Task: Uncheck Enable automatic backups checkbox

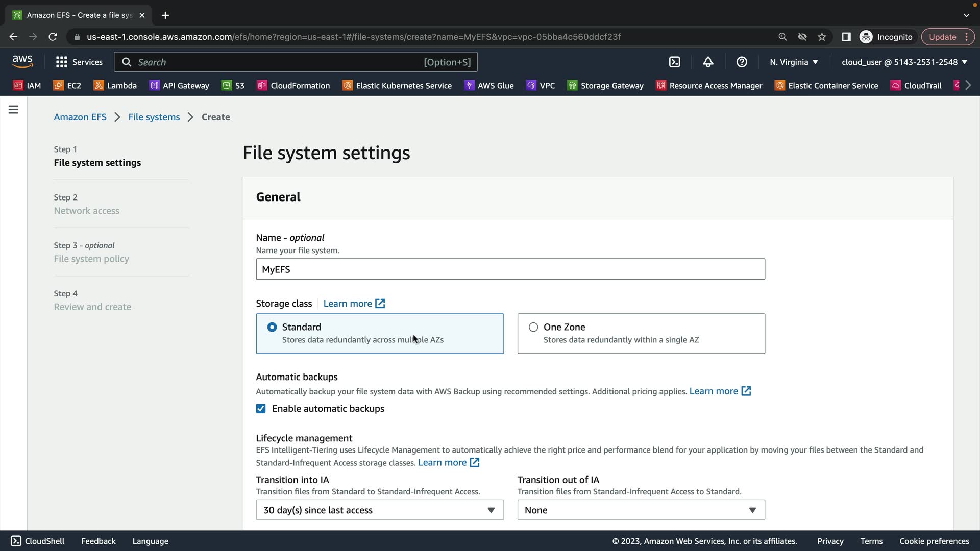Action: pos(261,409)
